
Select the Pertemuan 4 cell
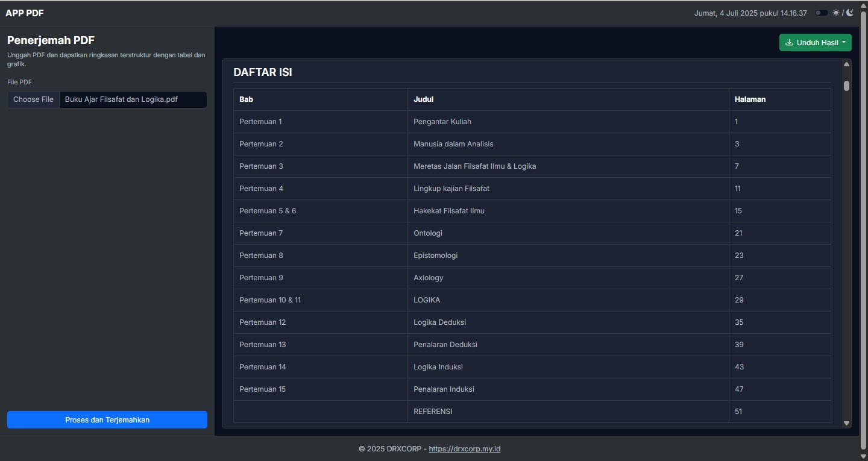(321, 189)
